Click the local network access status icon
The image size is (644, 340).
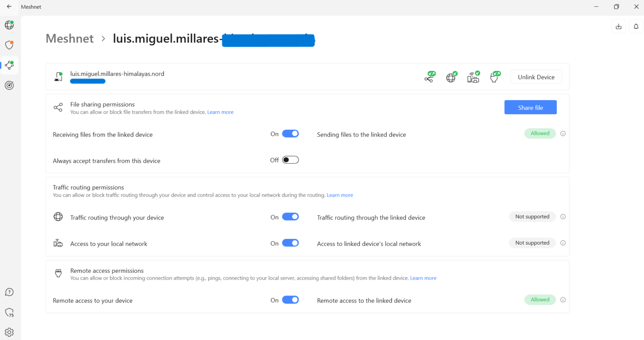[473, 76]
